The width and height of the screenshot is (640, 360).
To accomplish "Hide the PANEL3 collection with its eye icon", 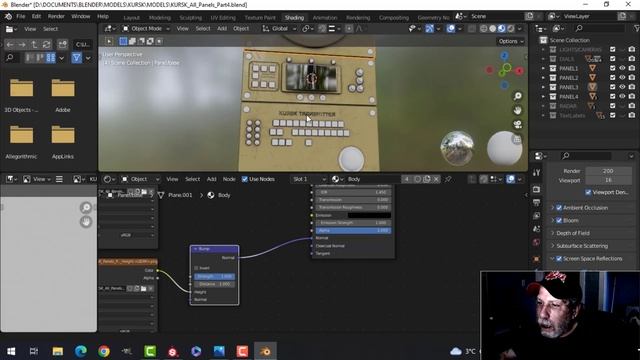I will coord(622,87).
